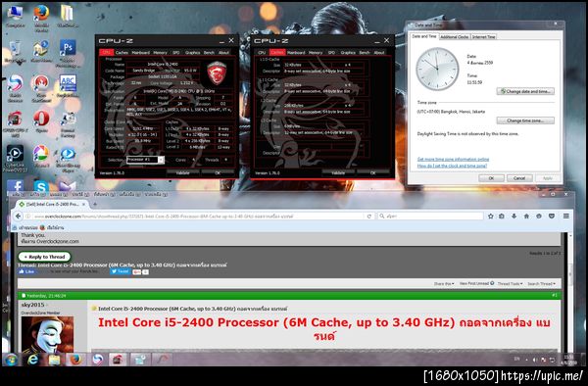Viewport: 588px width, 386px height.
Task: Open Bench tab in right CPU-Z window
Action: click(x=365, y=53)
